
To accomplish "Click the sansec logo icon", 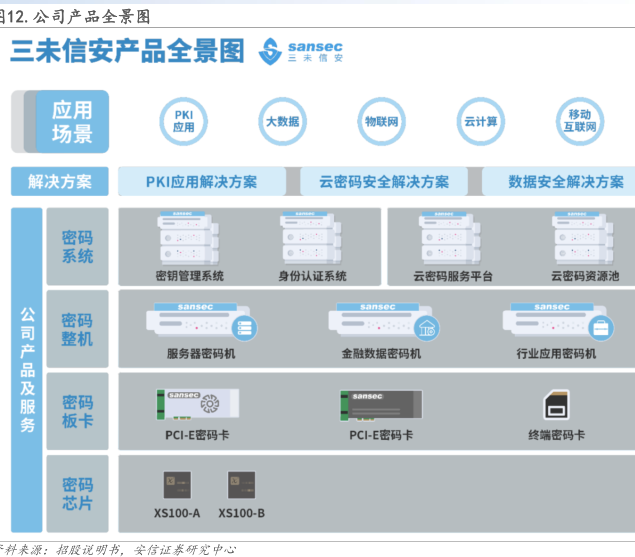I will click(270, 52).
